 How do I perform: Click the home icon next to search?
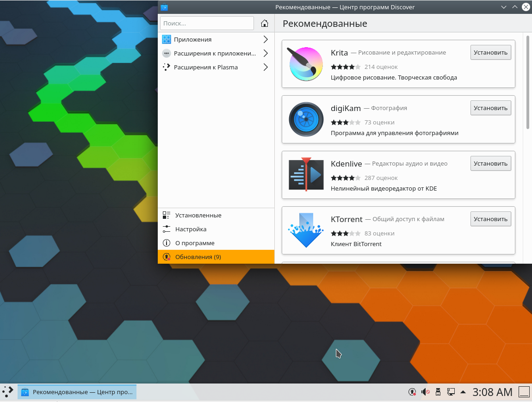point(264,24)
